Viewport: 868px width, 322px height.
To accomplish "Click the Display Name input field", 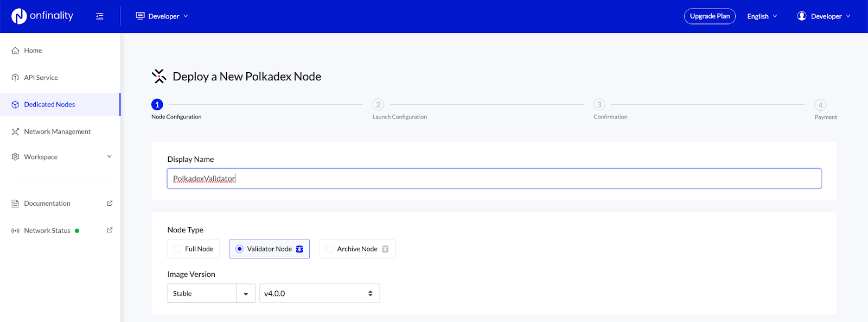I will 494,179.
